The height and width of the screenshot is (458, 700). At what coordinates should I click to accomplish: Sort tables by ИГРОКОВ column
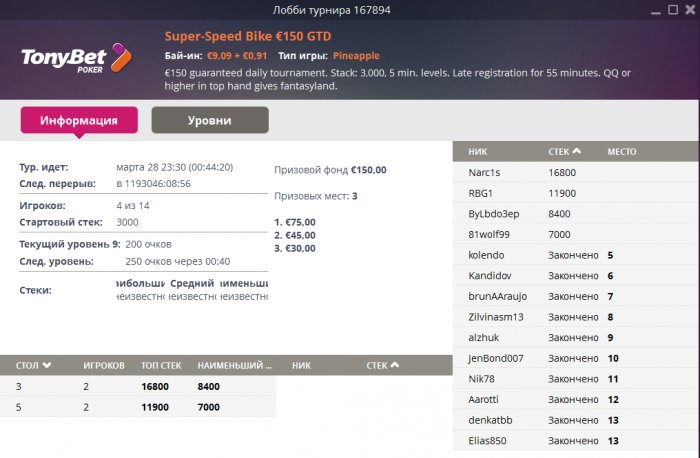pyautogui.click(x=104, y=365)
